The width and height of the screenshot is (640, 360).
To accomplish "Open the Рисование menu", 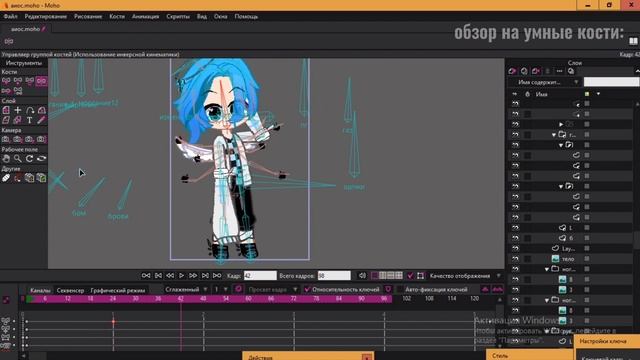I will 88,17.
